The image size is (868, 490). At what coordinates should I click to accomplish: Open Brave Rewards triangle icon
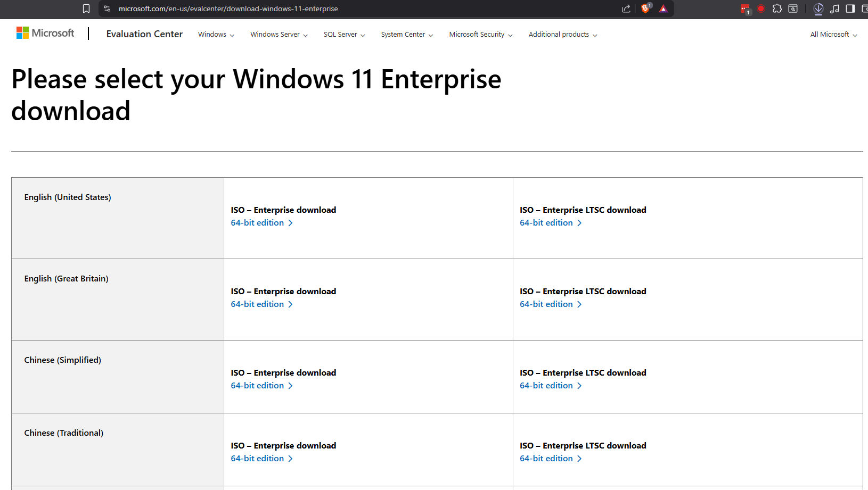(663, 9)
